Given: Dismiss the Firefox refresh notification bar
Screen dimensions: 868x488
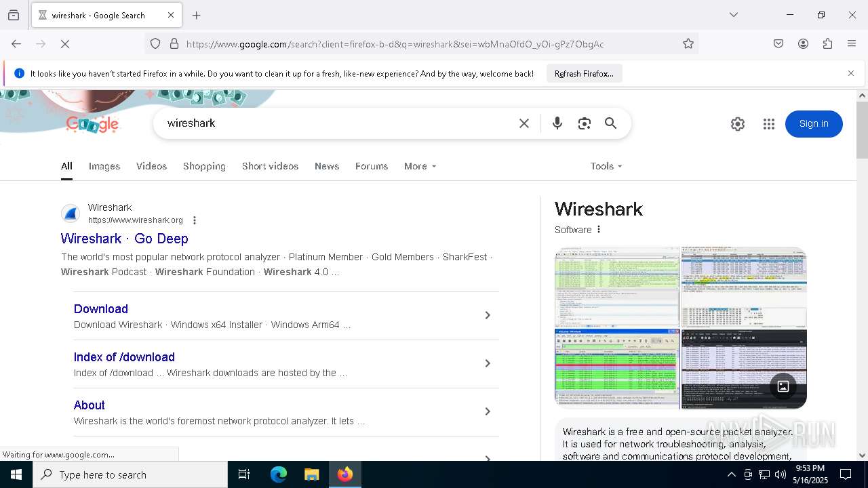Looking at the screenshot, I should point(851,73).
